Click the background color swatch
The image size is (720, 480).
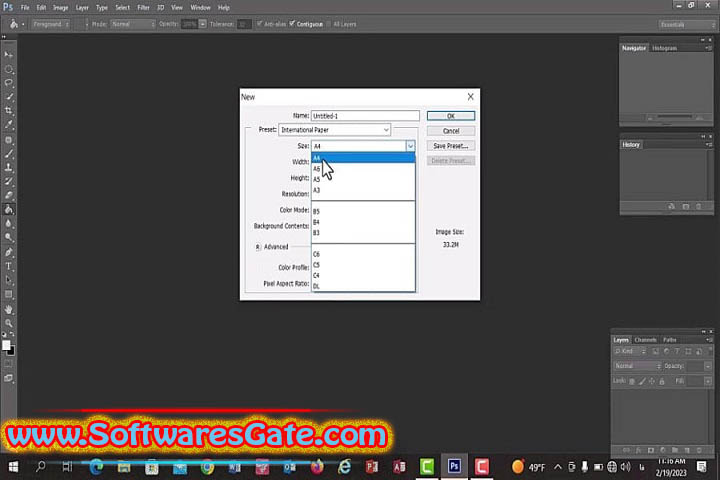point(11,351)
